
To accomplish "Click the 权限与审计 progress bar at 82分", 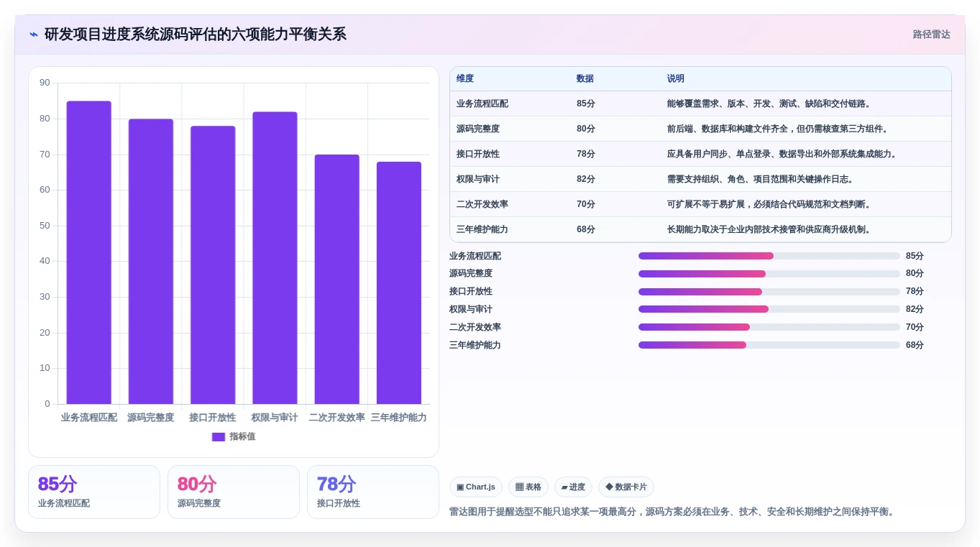I will pos(769,309).
